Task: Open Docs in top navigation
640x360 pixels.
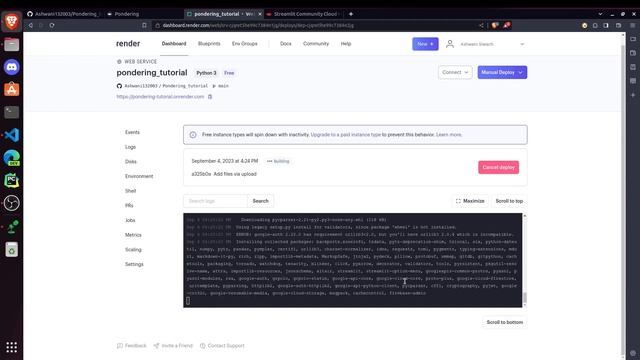Action: (x=286, y=44)
